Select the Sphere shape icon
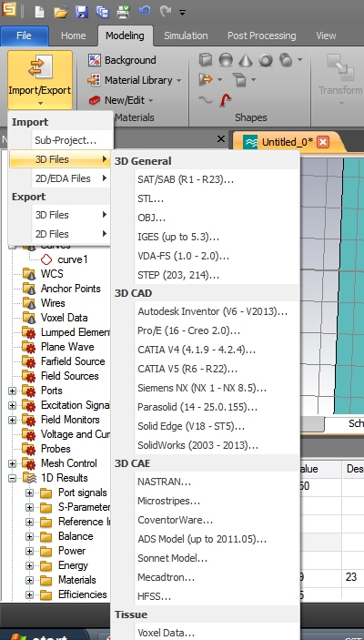Screen dimensions: 364x640 pos(226,60)
